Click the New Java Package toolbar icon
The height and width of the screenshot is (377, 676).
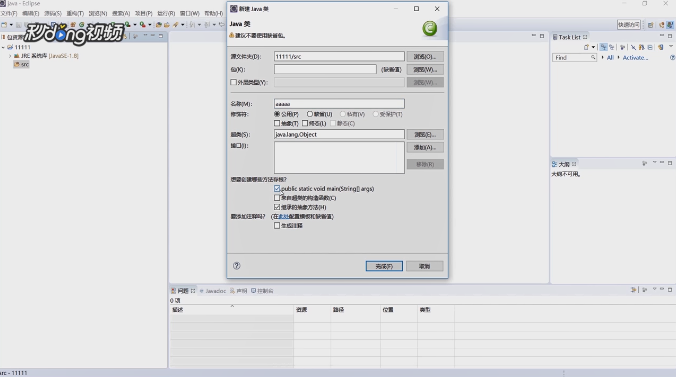(x=73, y=25)
